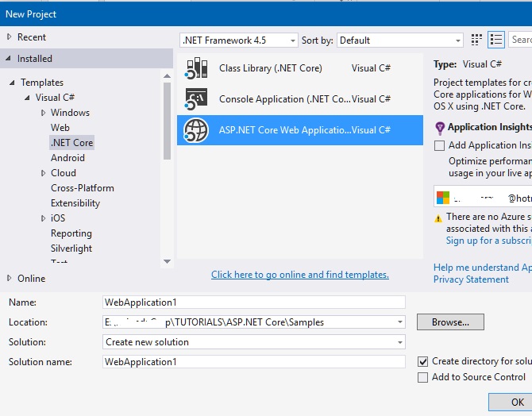Select the Silverlight template category
Screen dimensions: 532x416
coord(71,248)
